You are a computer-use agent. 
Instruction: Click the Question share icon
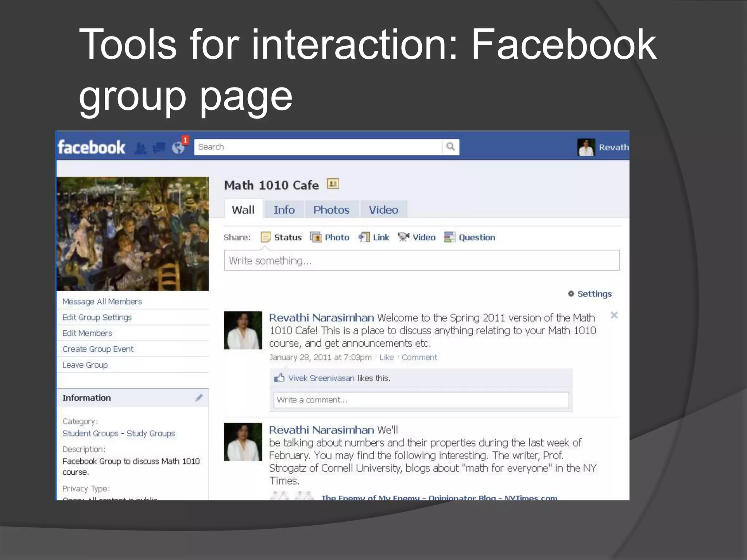pyautogui.click(x=450, y=237)
